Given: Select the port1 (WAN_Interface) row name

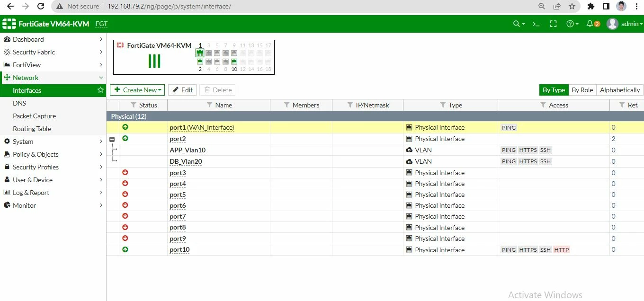Looking at the screenshot, I should (202, 127).
